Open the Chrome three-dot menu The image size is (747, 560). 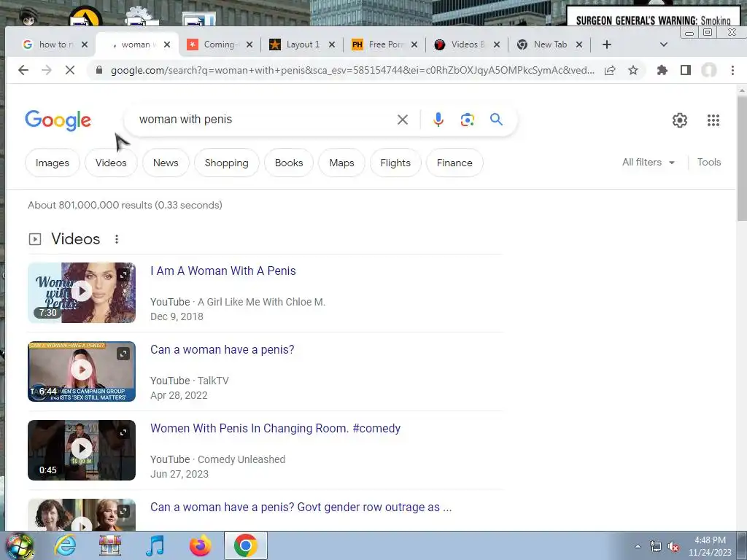click(x=732, y=71)
